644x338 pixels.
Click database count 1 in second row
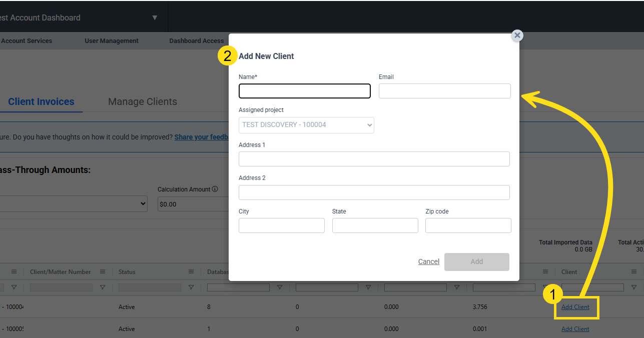209,329
